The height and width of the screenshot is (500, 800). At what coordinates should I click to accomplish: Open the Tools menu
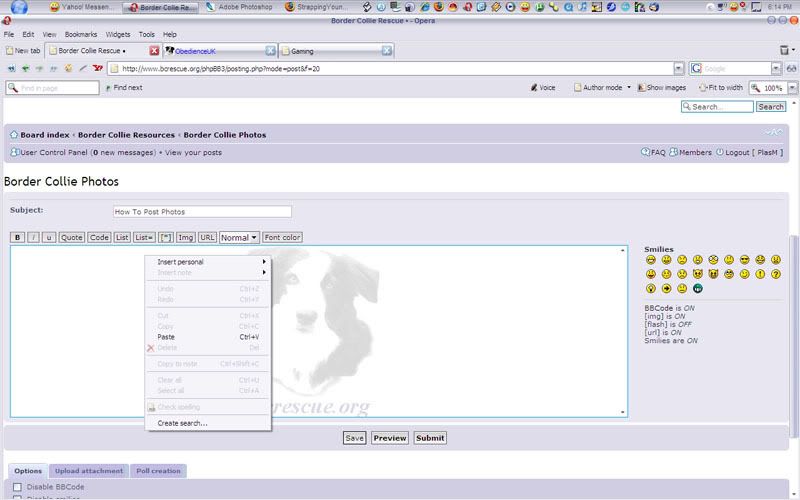(x=146, y=34)
